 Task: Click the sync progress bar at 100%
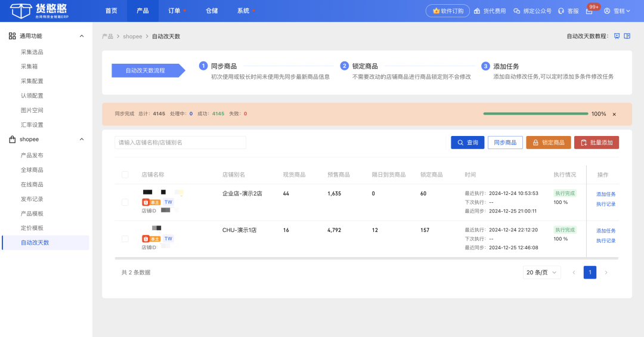tap(535, 114)
